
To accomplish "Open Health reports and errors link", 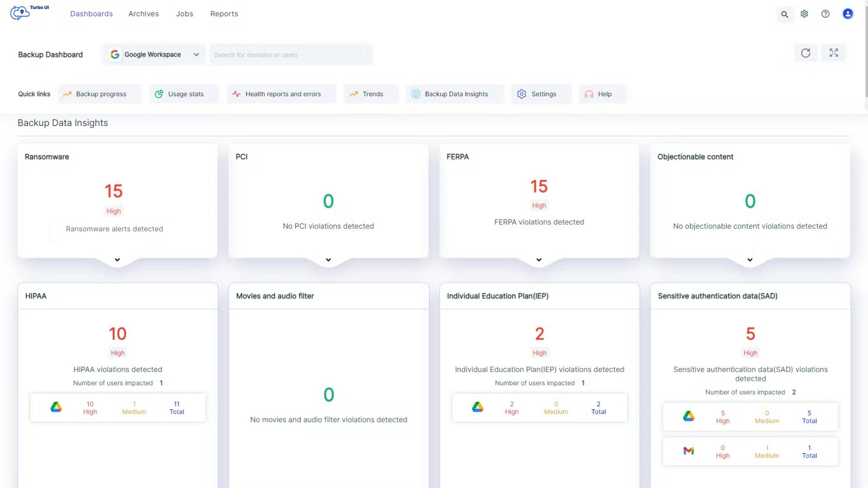I will [283, 94].
